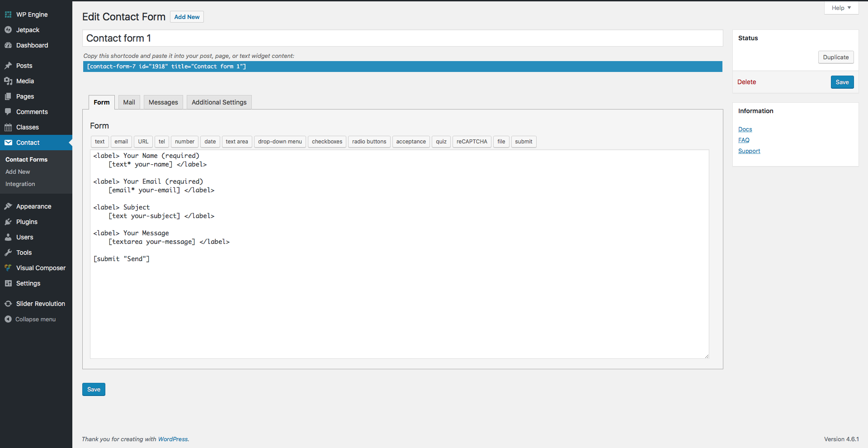Click the Users person icon
Image resolution: width=868 pixels, height=448 pixels.
(x=8, y=237)
